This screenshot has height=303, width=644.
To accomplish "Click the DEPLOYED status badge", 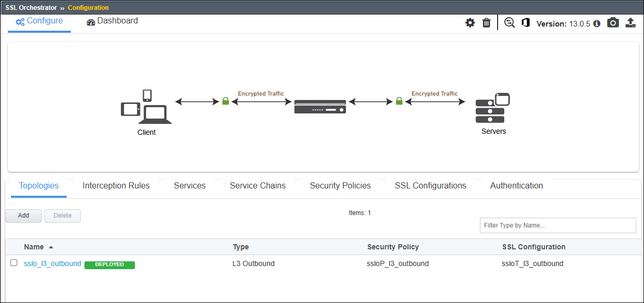I will click(x=109, y=265).
